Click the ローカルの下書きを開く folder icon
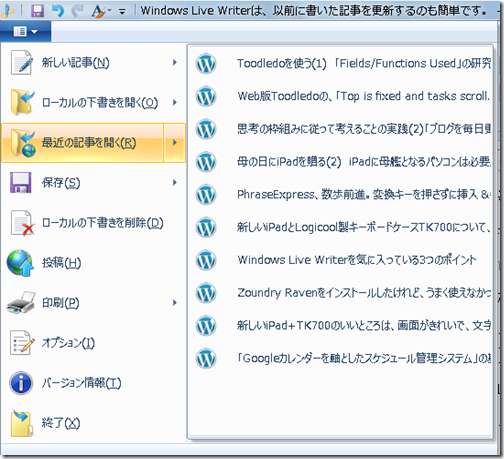This screenshot has width=504, height=459. click(22, 102)
